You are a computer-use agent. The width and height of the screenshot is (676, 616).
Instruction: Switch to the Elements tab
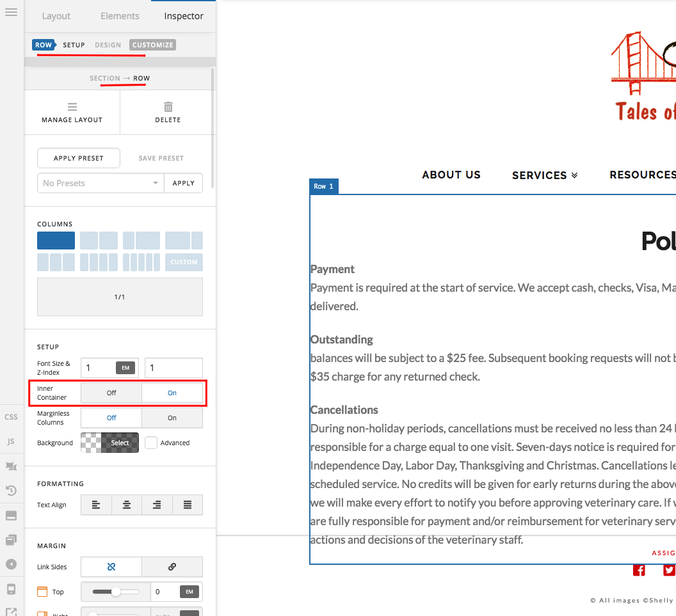click(120, 16)
